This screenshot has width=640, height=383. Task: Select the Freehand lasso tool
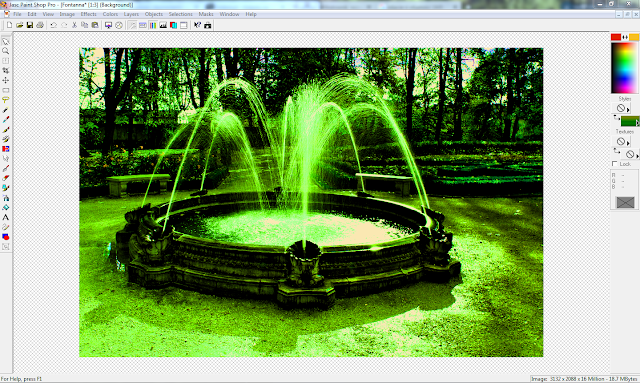click(6, 100)
